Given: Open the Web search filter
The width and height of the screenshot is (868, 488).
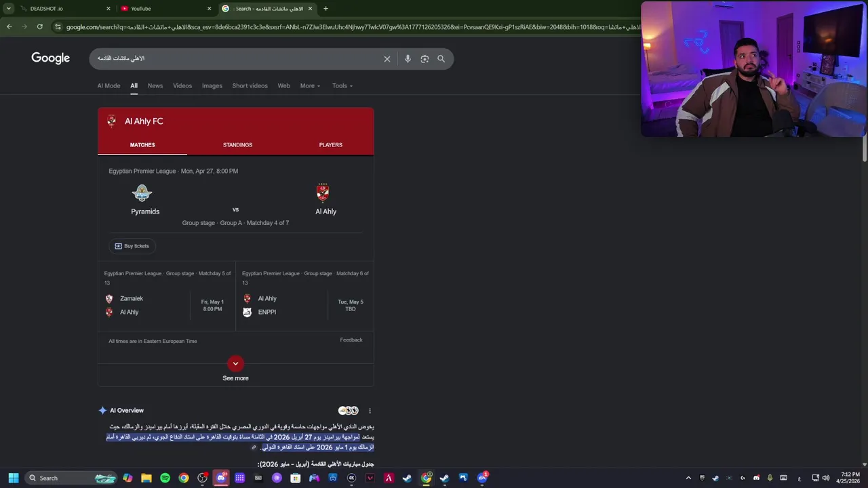Looking at the screenshot, I should (x=284, y=86).
